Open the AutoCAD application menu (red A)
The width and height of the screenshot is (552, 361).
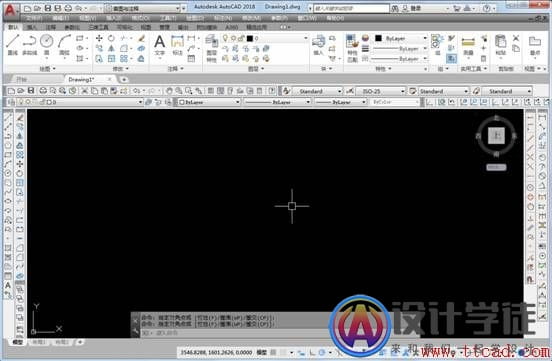pyautogui.click(x=10, y=10)
